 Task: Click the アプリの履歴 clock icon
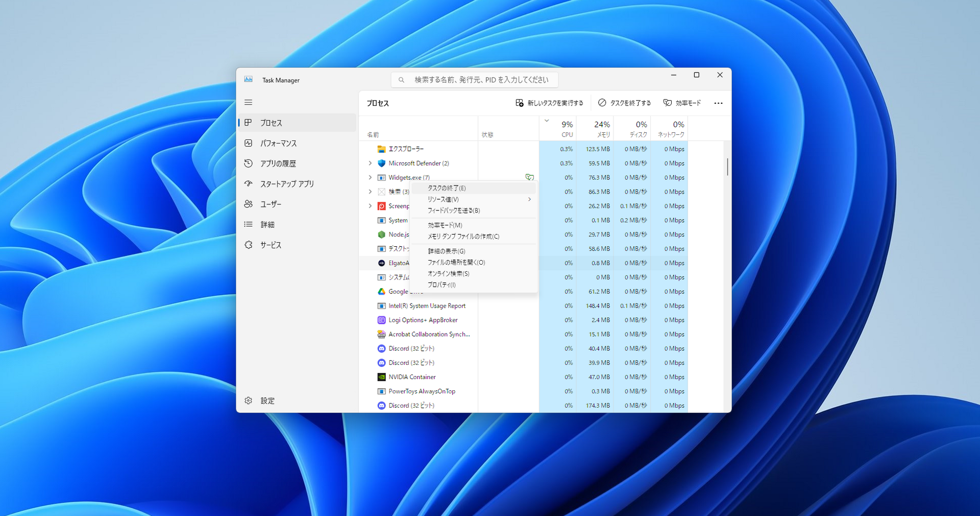[x=248, y=163]
